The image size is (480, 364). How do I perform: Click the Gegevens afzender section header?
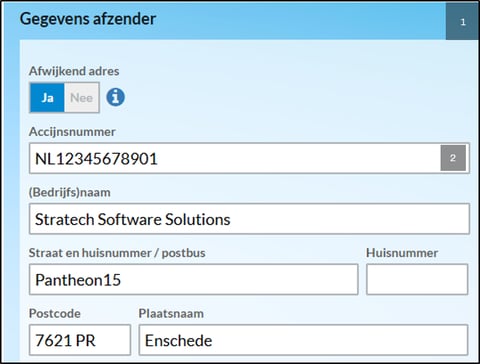(88, 19)
